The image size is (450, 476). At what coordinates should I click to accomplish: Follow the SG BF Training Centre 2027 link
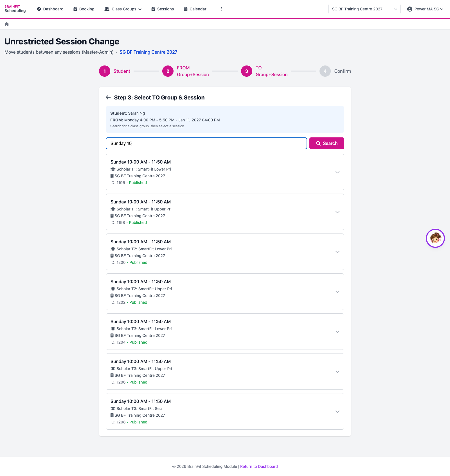[148, 52]
